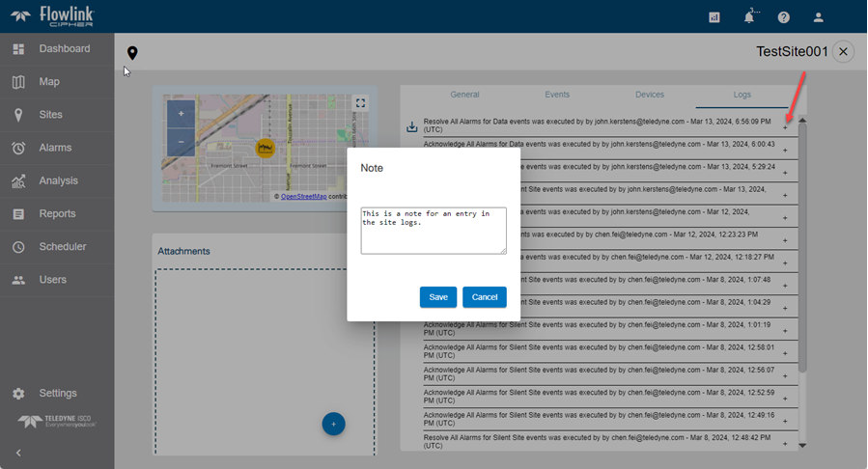
Task: Click the download logs icon
Action: [412, 126]
